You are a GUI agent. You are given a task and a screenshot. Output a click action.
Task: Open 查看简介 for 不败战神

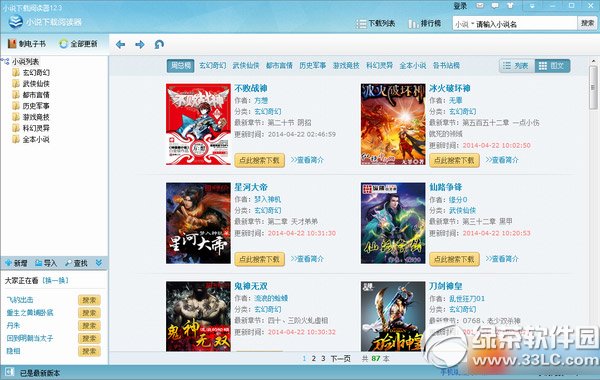tap(307, 160)
